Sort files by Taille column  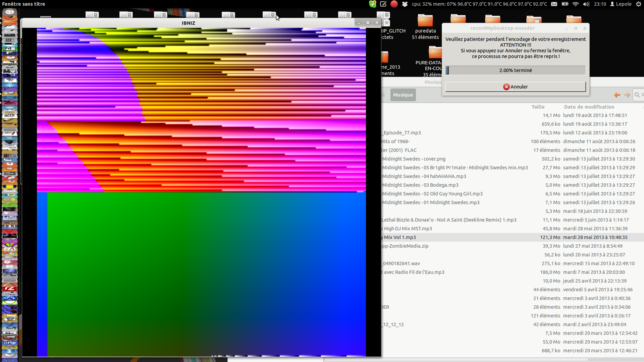coord(538,107)
